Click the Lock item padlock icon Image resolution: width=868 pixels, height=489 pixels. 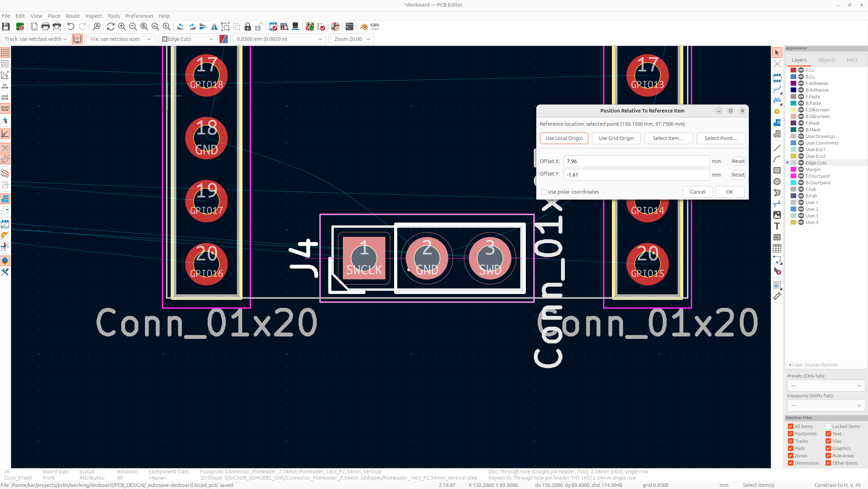(247, 26)
